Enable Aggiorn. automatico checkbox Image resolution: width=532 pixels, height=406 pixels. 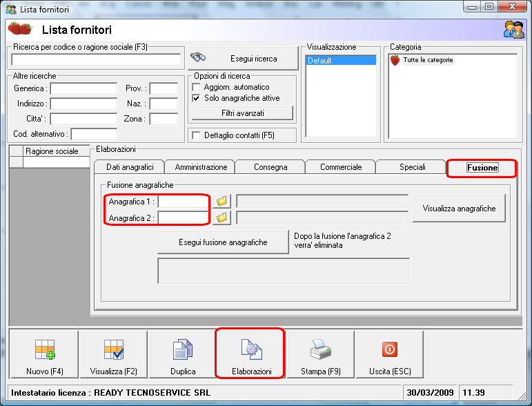196,87
